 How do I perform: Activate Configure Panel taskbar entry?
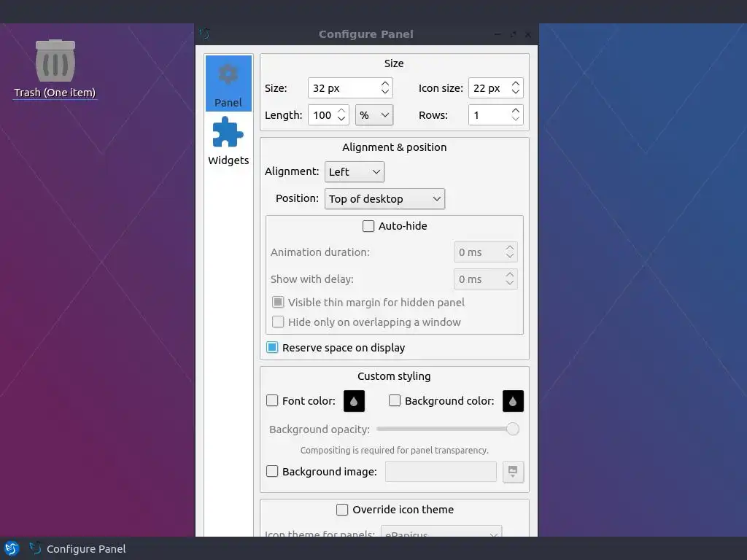(78, 548)
